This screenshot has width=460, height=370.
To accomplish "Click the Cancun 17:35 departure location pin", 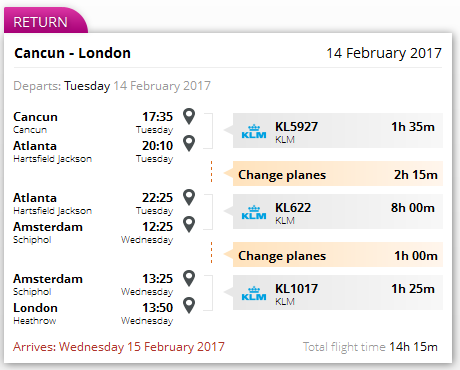I will 189,116.
